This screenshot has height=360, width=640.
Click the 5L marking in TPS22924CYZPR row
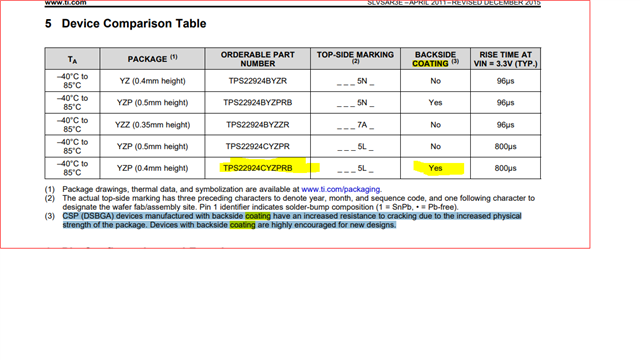pos(356,147)
